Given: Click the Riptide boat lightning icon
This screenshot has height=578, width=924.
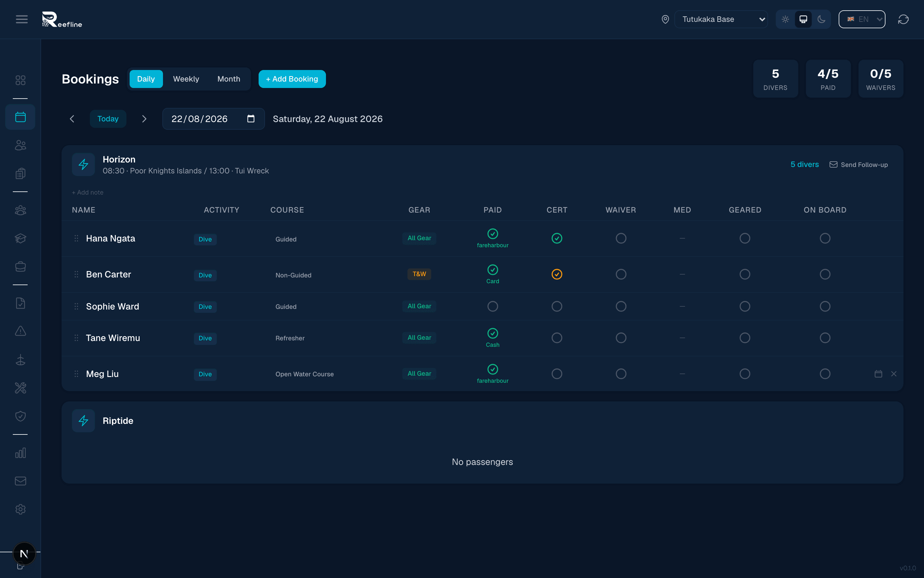Looking at the screenshot, I should point(83,421).
